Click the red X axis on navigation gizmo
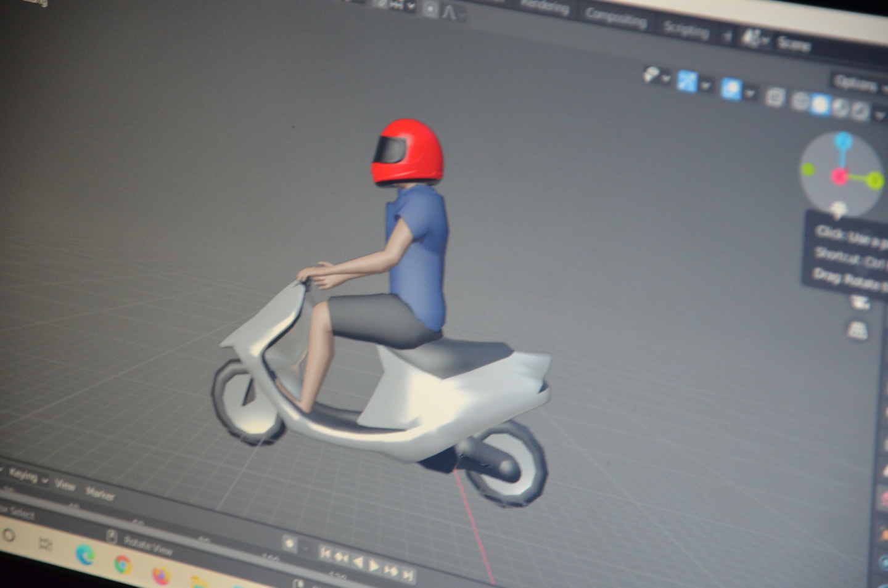888x588 pixels. (839, 177)
